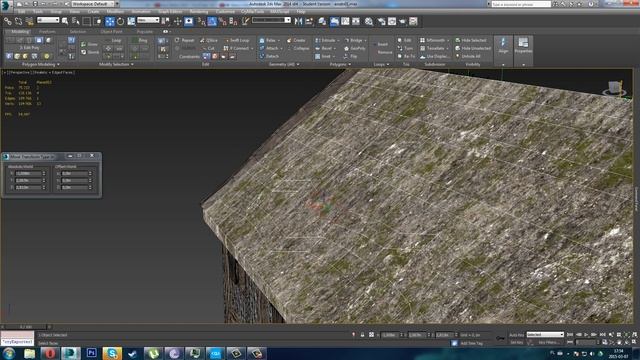Viewport: 640px width, 360px height.
Task: Open the key filter Selected dropdown
Action: 545,335
